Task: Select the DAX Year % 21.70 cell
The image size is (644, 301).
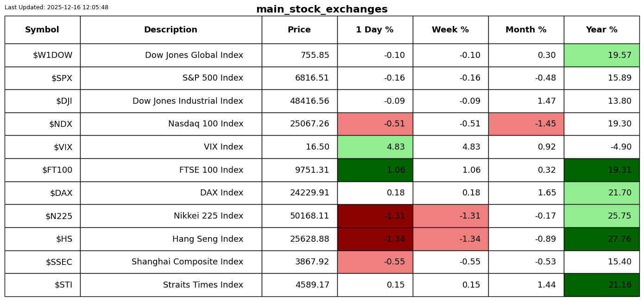Action: click(x=601, y=193)
